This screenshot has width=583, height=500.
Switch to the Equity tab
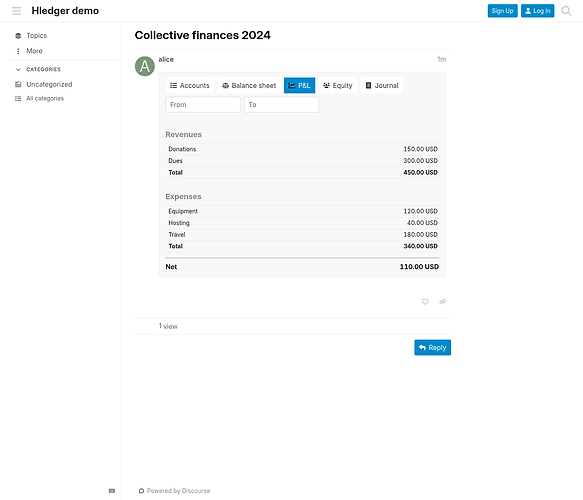pyautogui.click(x=338, y=86)
